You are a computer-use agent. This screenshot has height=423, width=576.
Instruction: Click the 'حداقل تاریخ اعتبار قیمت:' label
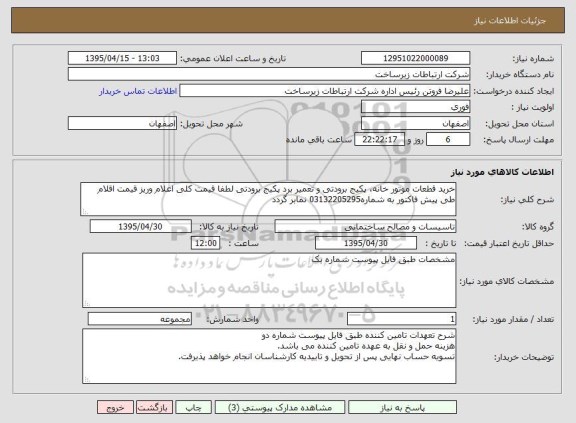pyautogui.click(x=509, y=243)
